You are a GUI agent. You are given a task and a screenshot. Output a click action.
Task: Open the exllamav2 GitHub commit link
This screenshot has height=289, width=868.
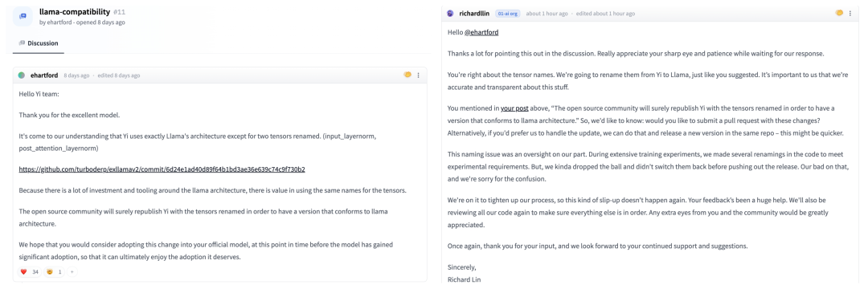click(162, 169)
